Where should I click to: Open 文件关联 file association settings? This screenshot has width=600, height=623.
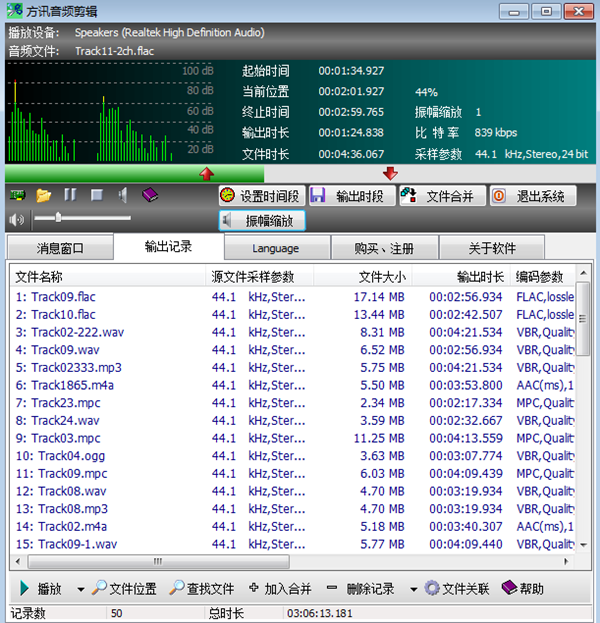coord(457,588)
